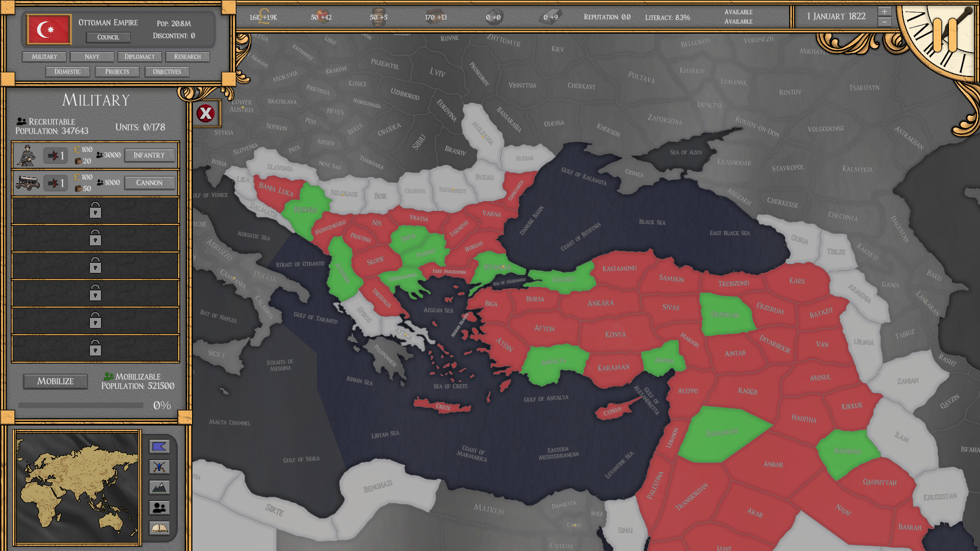The image size is (980, 551).
Task: Increase game speed with plus button
Action: point(885,12)
